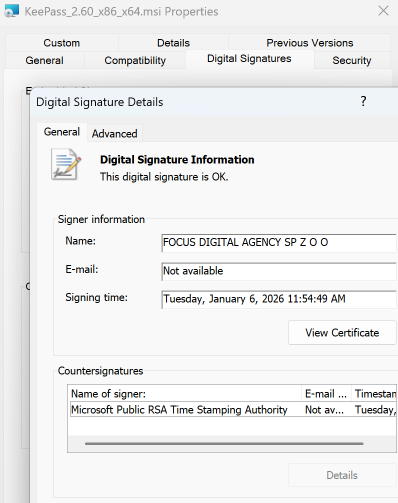The height and width of the screenshot is (503, 398).
Task: Click 'Not av...' cell in countersignatures list
Action: point(324,410)
